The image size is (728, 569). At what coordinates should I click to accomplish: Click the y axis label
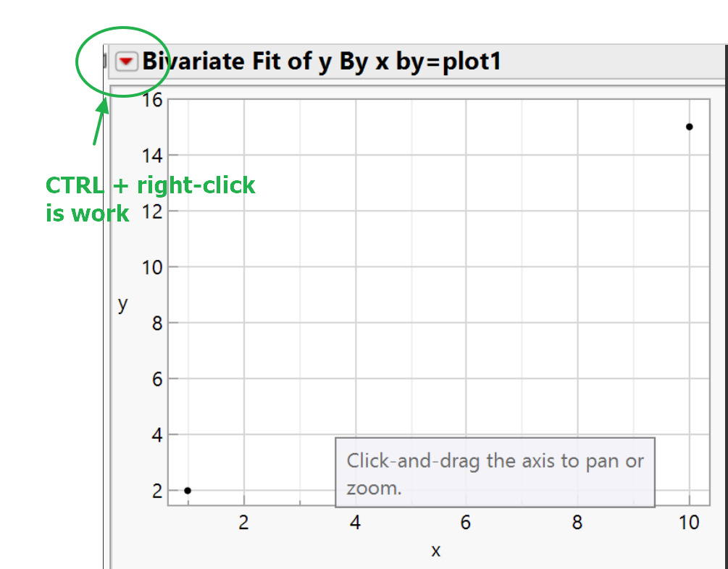point(122,304)
